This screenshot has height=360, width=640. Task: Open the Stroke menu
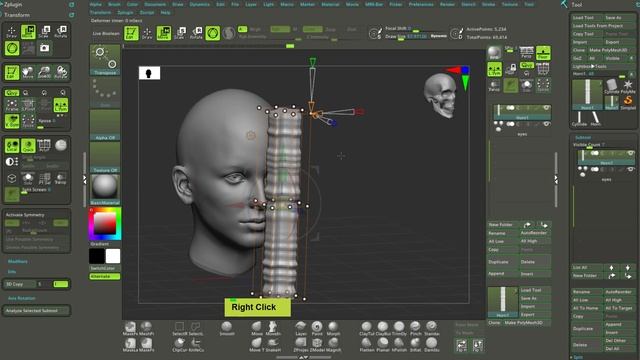(x=488, y=4)
